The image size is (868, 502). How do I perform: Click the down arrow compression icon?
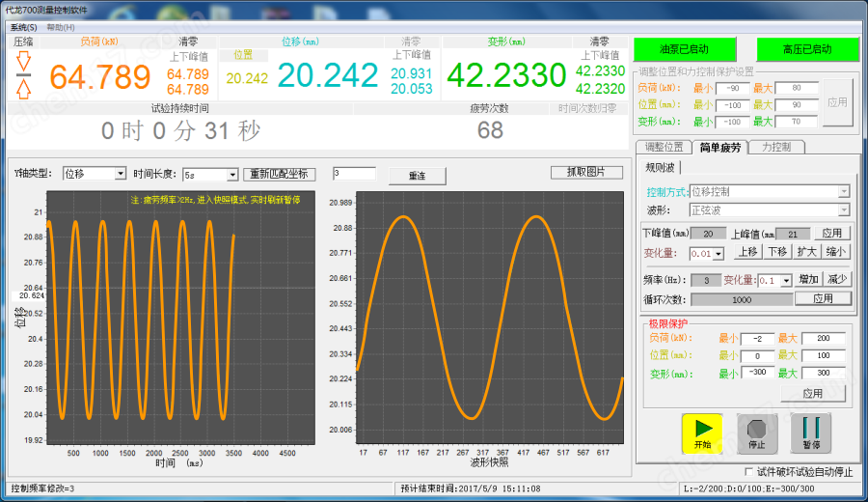23,61
